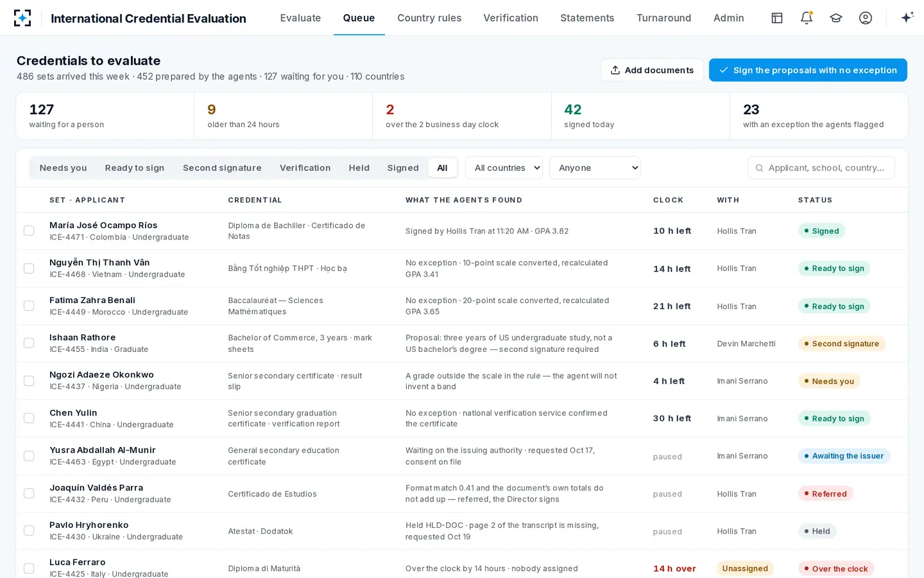924x578 pixels.
Task: Open the Anyone assignee dropdown
Action: [595, 168]
